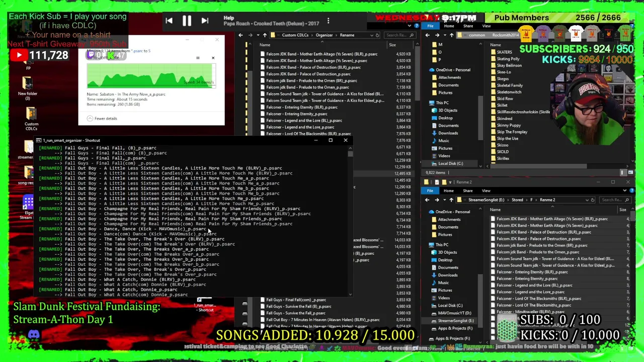Cancel the file move operation

(213, 58)
